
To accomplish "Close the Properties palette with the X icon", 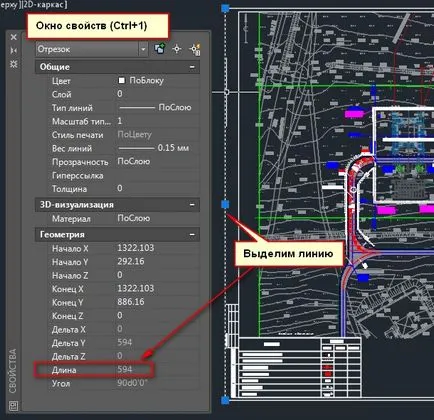I will tap(13, 37).
